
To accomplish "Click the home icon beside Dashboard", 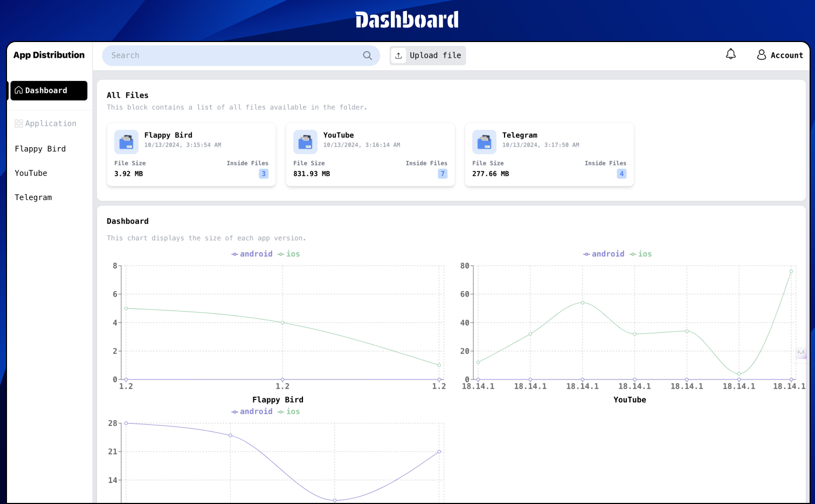I will pyautogui.click(x=19, y=91).
